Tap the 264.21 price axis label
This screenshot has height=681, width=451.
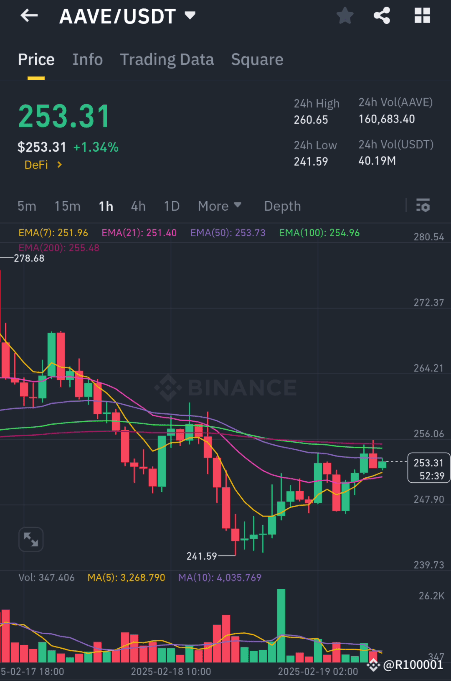coord(429,368)
